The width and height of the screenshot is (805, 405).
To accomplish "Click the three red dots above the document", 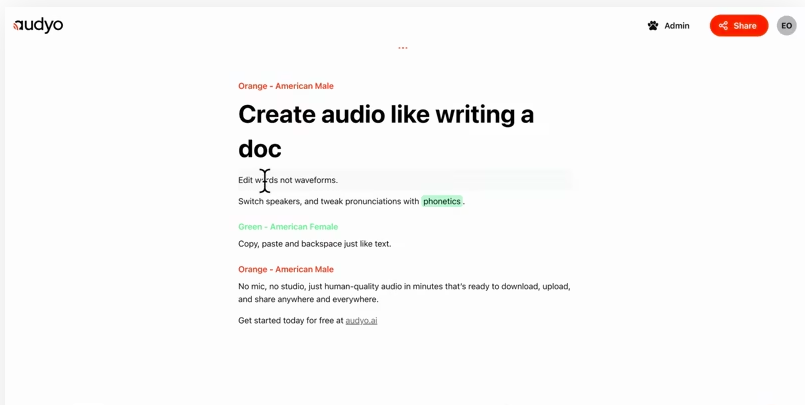I will coord(402,48).
